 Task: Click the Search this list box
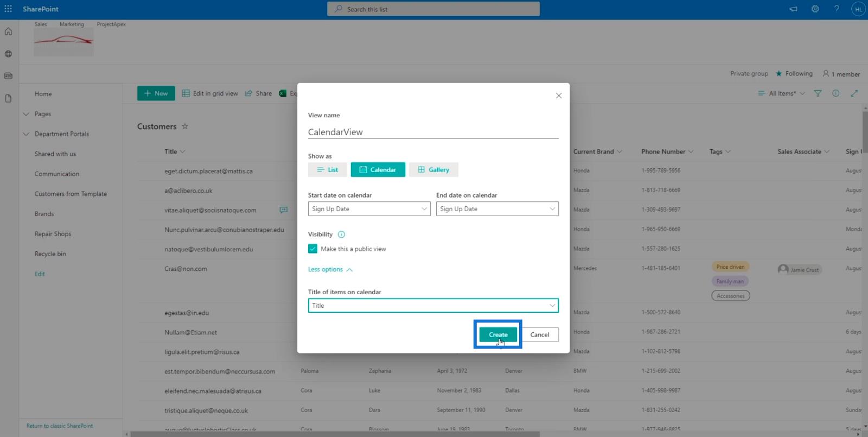point(433,9)
